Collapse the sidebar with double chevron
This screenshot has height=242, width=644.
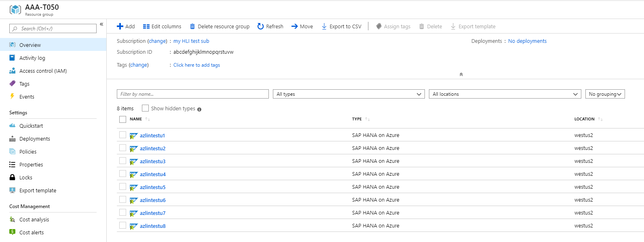click(x=101, y=24)
